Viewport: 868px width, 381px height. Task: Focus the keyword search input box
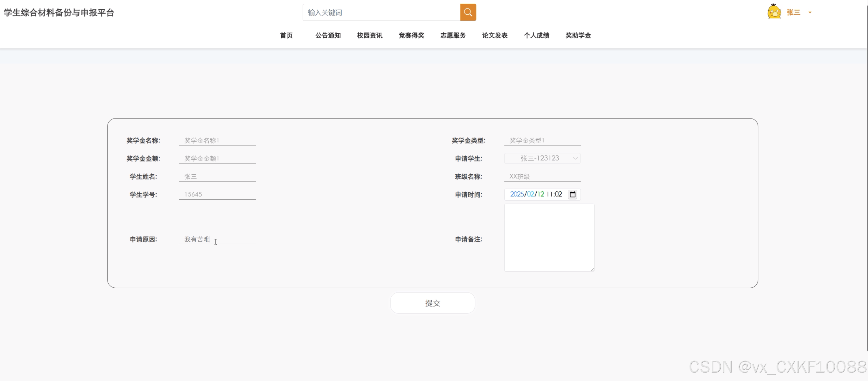point(381,12)
